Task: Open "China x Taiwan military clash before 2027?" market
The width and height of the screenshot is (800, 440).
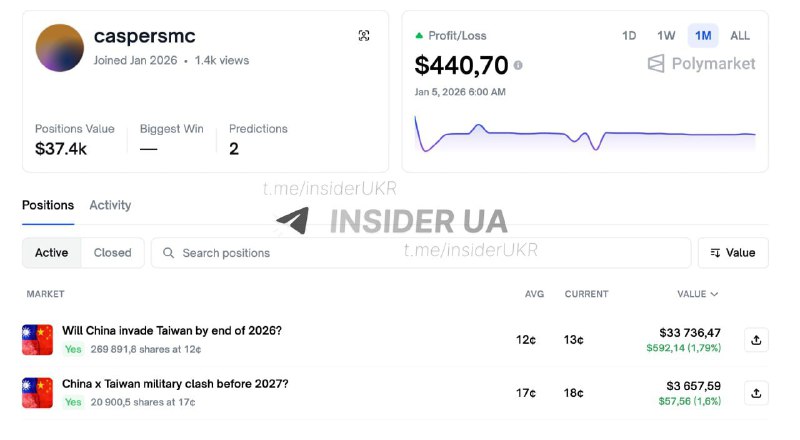Action: coord(175,383)
